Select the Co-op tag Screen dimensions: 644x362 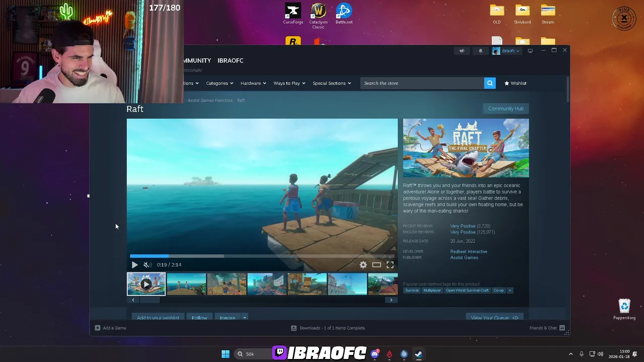[499, 290]
